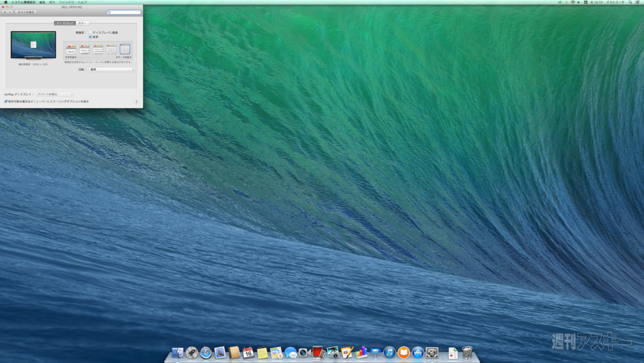
Task: Click the help question mark button
Action: (137, 101)
